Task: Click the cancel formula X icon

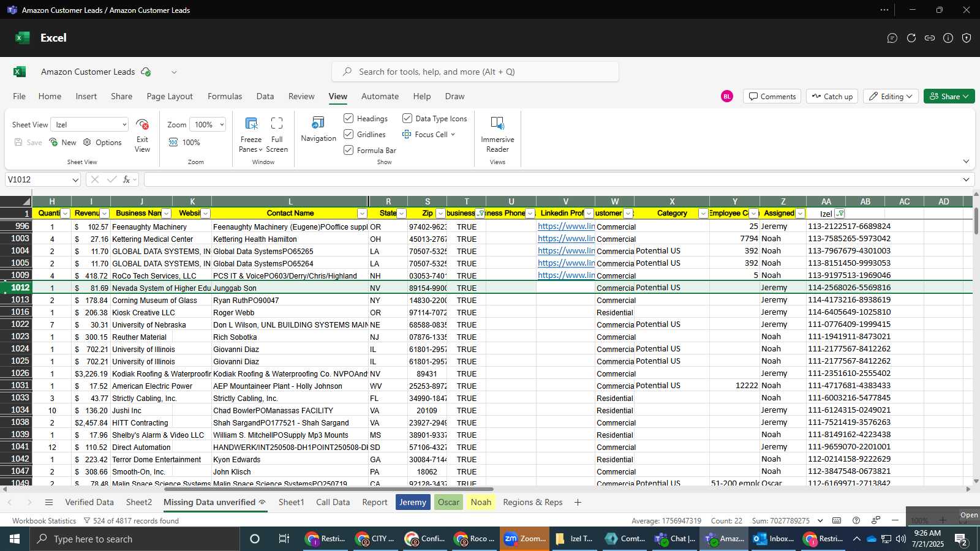Action: [x=94, y=179]
